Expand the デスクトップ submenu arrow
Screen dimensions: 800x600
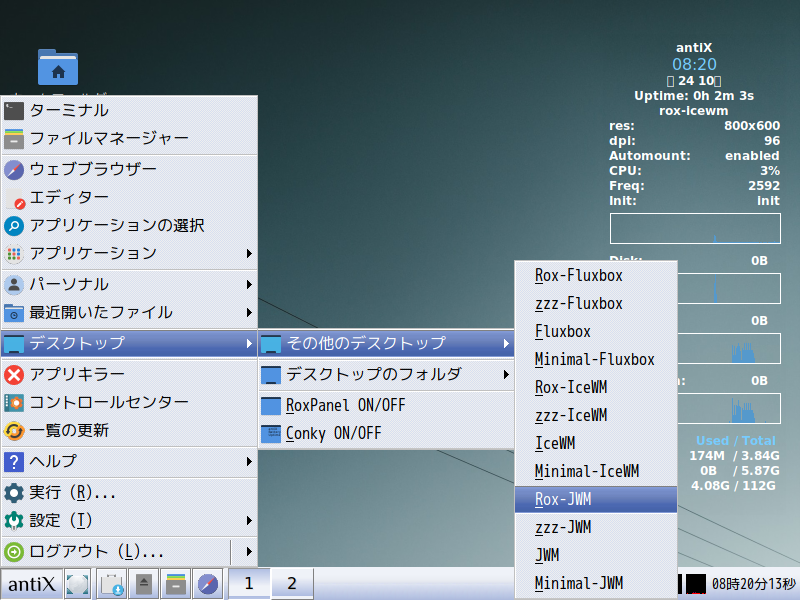tap(249, 344)
